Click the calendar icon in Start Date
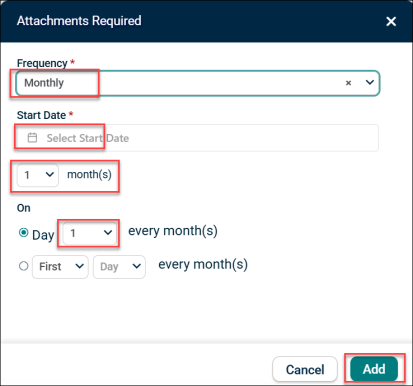The image size is (413, 386). click(32, 137)
